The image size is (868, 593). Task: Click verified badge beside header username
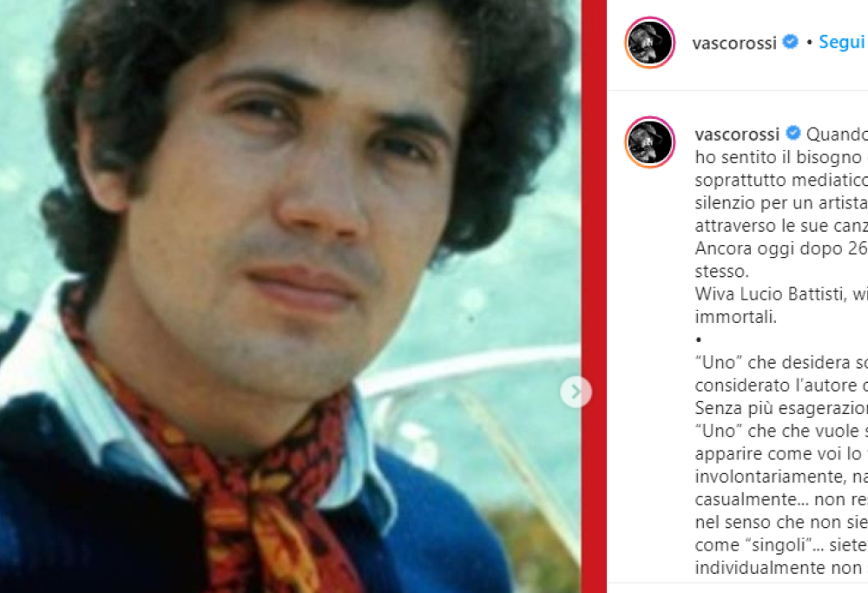[791, 42]
